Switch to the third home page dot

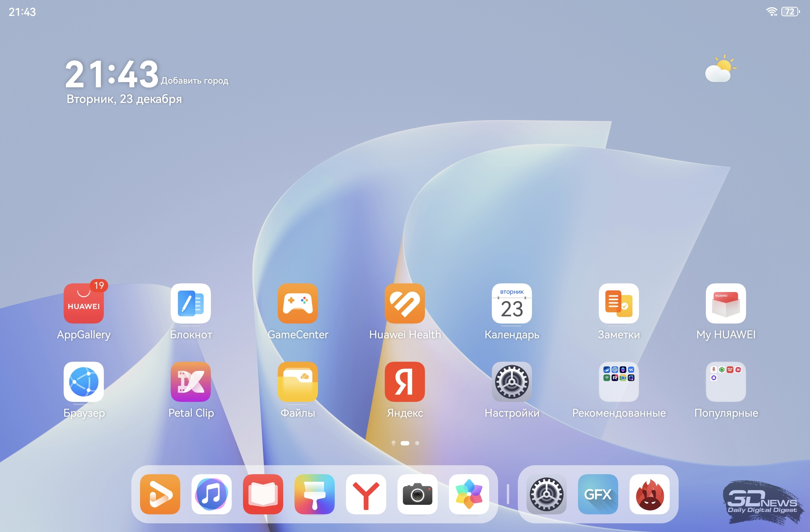(417, 443)
